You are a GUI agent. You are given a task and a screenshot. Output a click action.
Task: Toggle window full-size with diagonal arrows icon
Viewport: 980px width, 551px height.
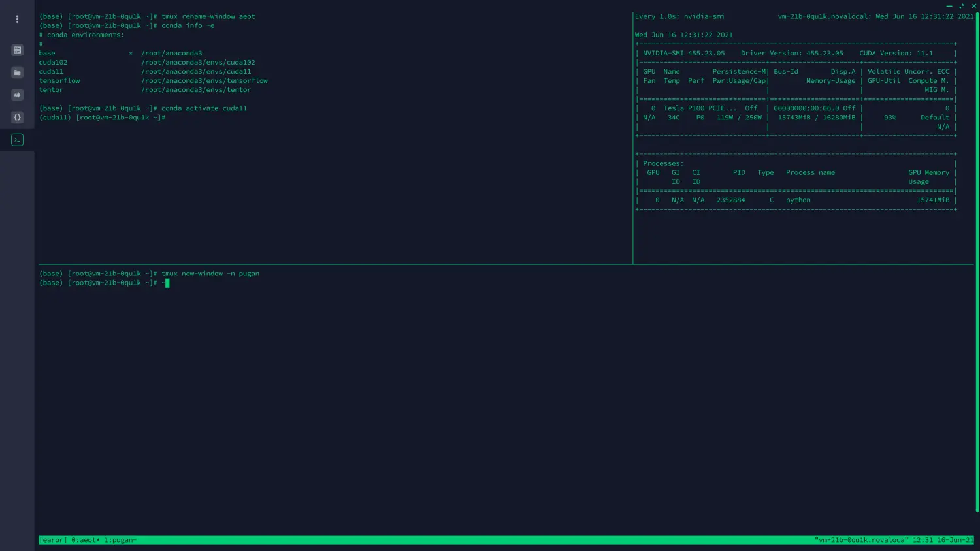tap(961, 6)
